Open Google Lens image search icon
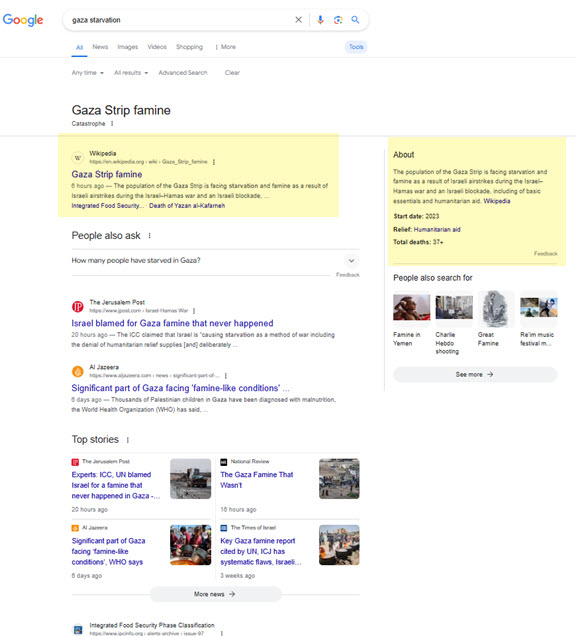The height and width of the screenshot is (636, 576). 338,19
